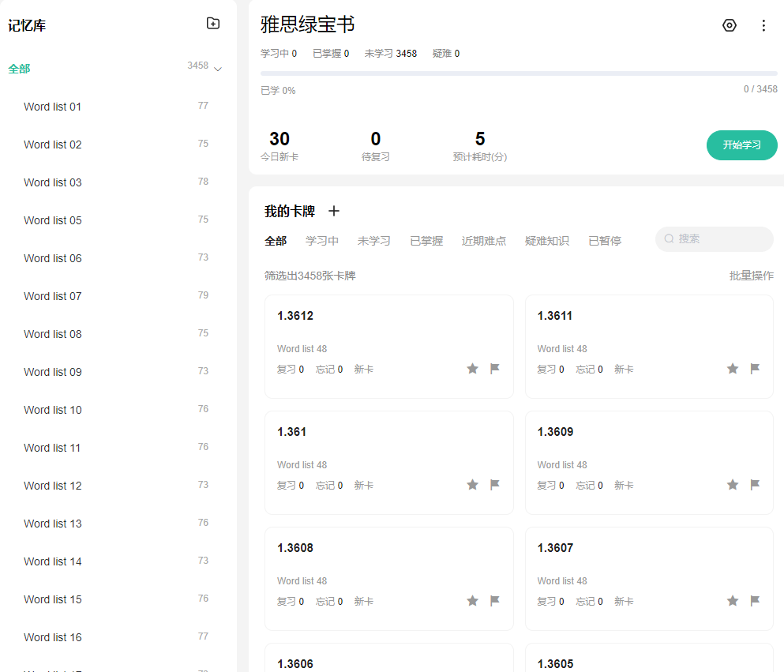Star the card 1.3611
The image size is (784, 672).
coord(733,369)
